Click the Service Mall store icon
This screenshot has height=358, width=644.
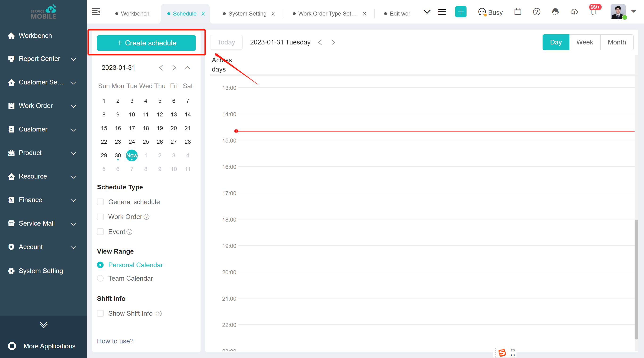[11, 223]
